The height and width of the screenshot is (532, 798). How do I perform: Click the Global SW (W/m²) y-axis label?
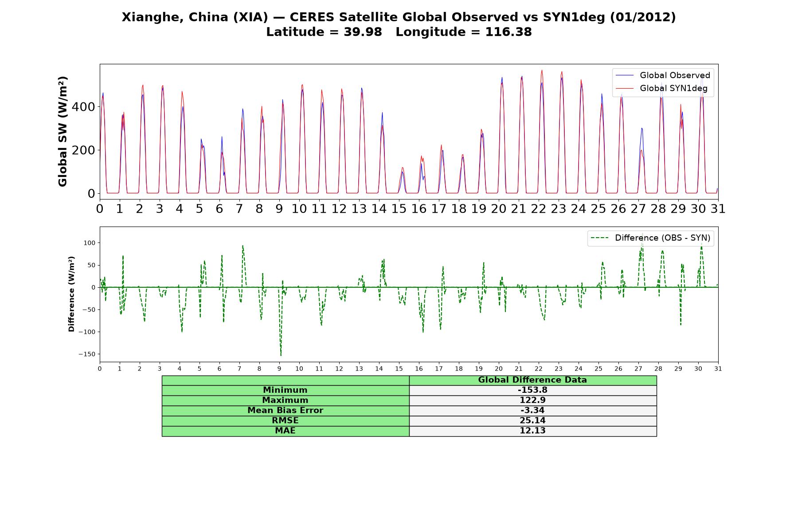pyautogui.click(x=63, y=131)
